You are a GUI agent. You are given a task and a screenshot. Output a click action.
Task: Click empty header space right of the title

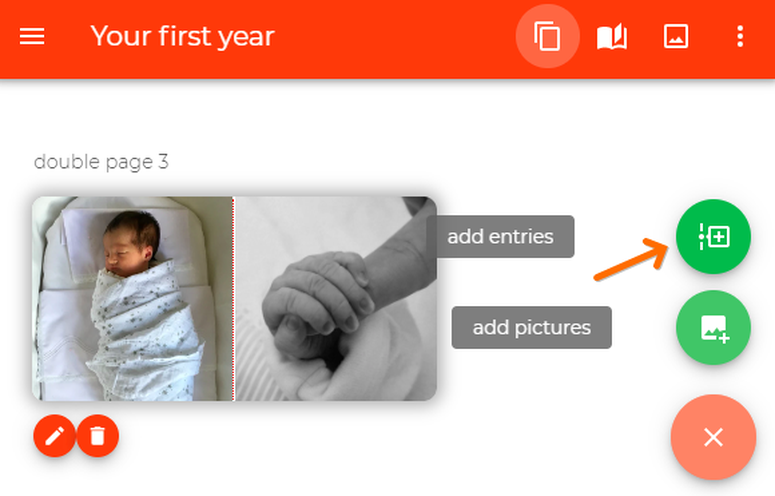pyautogui.click(x=400, y=37)
